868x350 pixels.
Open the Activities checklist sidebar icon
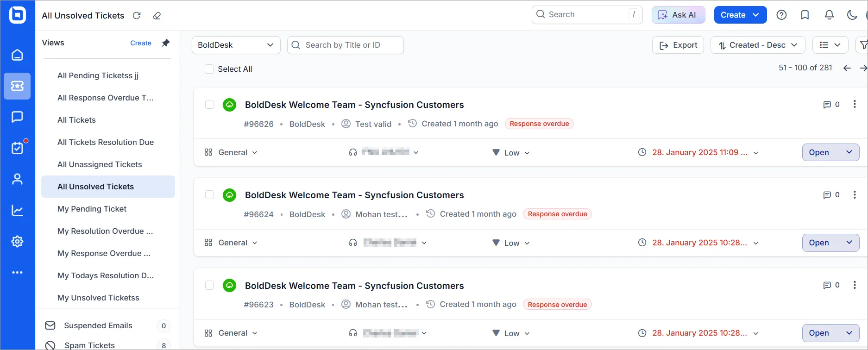pos(17,148)
